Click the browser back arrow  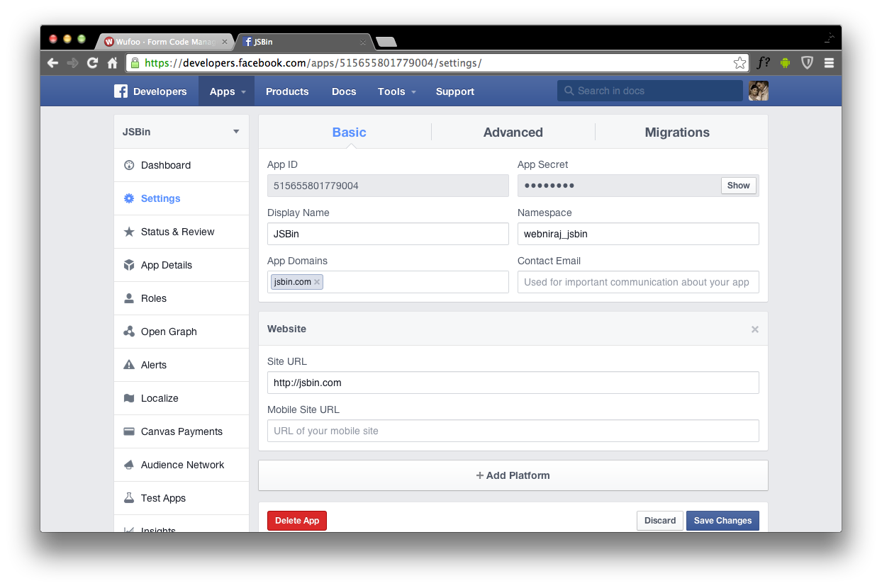(x=53, y=63)
